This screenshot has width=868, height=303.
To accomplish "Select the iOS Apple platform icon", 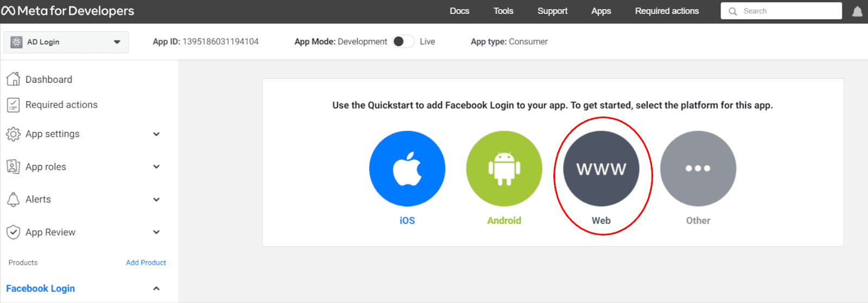I will coord(407,169).
